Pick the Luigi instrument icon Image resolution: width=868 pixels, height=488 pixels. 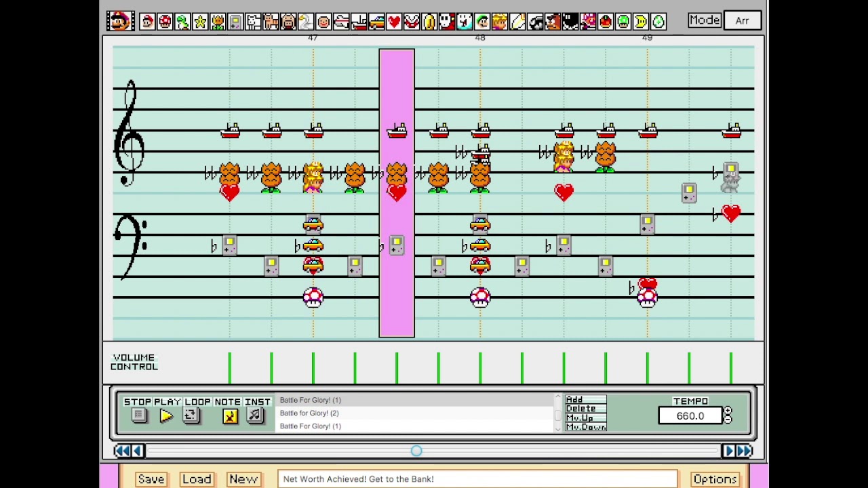click(x=482, y=22)
